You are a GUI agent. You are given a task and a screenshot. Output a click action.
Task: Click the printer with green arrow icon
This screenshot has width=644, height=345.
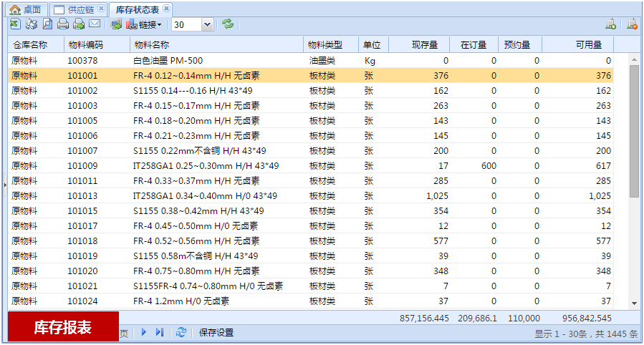[x=79, y=24]
